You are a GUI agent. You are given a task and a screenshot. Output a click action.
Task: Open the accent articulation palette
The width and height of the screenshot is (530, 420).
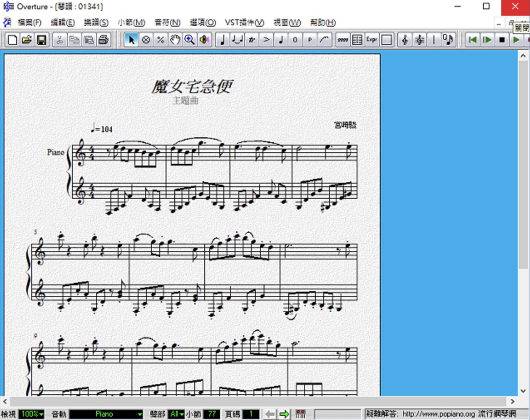(x=266, y=40)
